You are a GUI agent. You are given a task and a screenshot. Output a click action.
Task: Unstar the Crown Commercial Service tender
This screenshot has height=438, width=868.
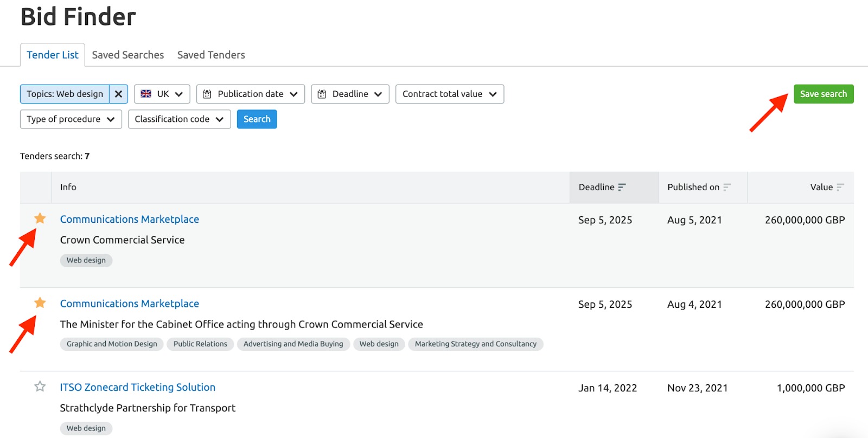tap(40, 218)
